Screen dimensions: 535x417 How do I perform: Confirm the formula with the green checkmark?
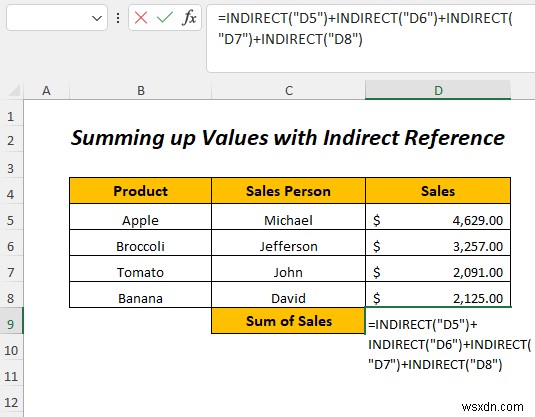pos(165,17)
